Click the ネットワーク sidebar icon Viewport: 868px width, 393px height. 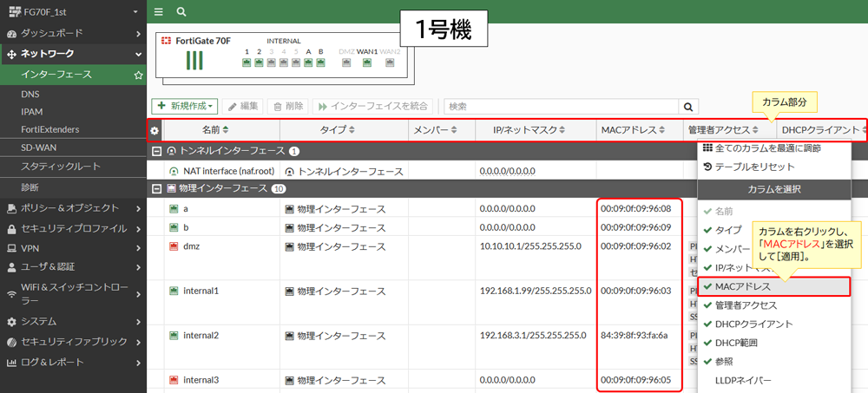click(11, 55)
